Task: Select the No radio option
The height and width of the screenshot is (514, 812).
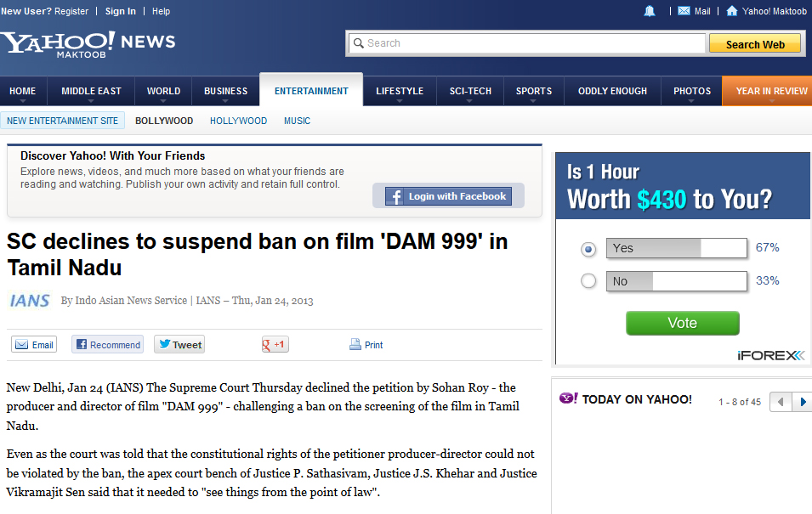Action: (x=588, y=281)
